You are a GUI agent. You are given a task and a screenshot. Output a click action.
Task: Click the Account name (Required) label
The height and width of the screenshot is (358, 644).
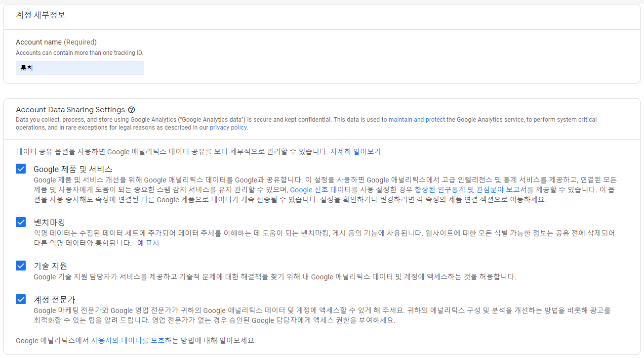[x=56, y=42]
